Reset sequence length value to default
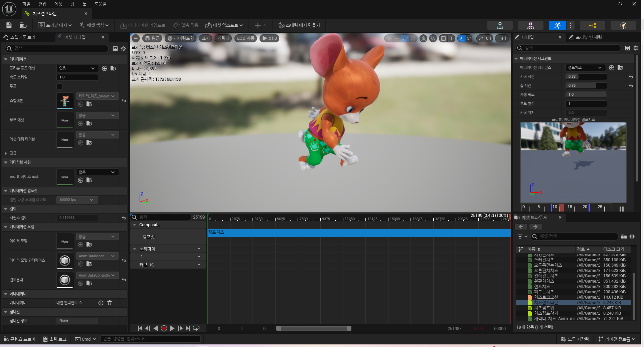 tap(124, 218)
